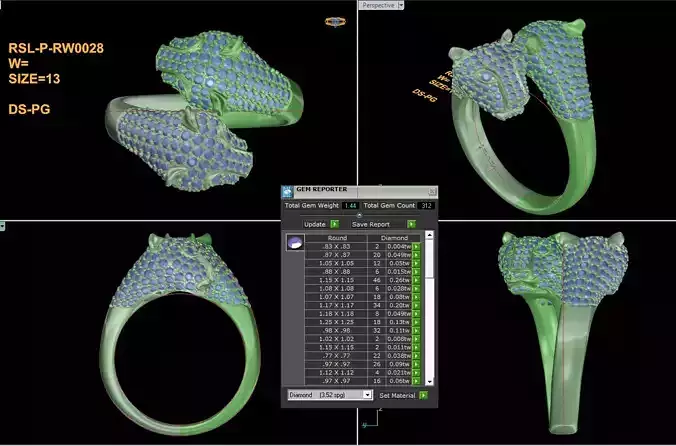Click green arrow in the .88 X .88 row
Screen dimensions: 676x446
tap(416, 272)
